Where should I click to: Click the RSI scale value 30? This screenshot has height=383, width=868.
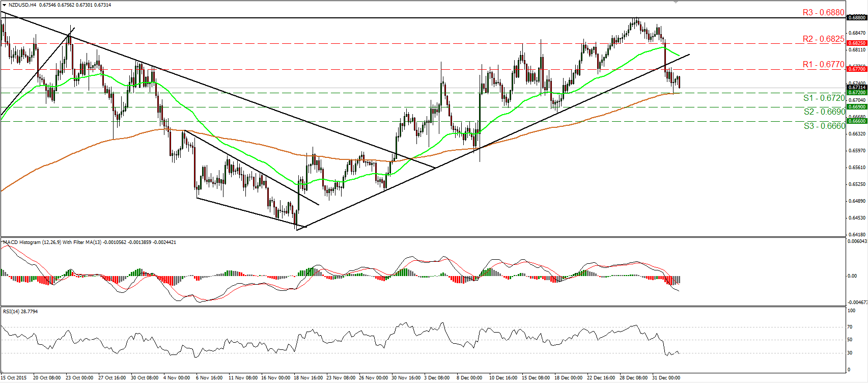[x=850, y=353]
